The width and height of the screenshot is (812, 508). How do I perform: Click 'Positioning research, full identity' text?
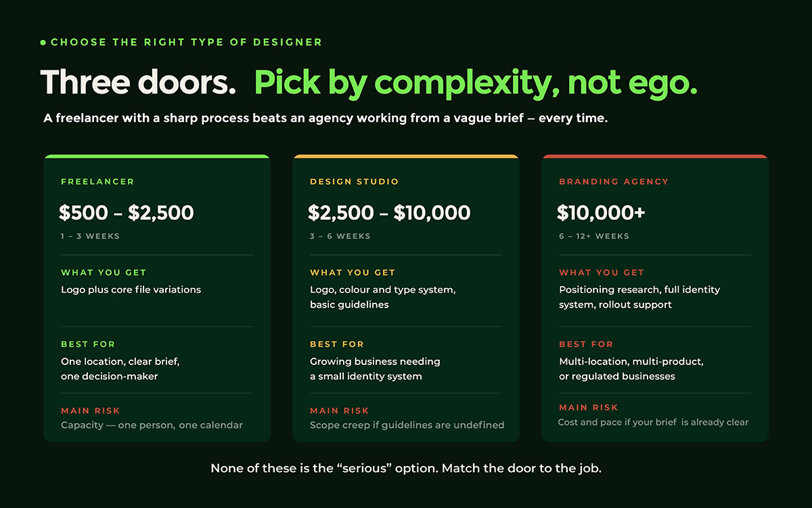(639, 289)
